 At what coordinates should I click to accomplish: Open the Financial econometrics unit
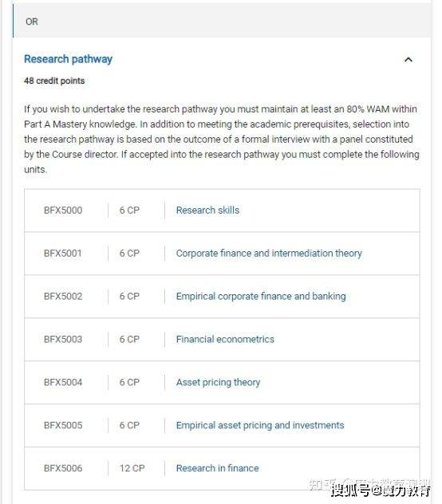[x=225, y=340]
